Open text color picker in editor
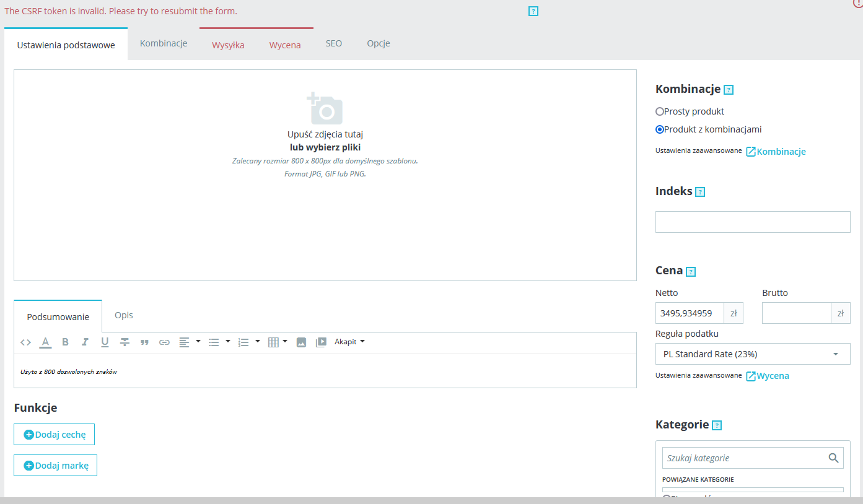Image resolution: width=863 pixels, height=504 pixels. 45,342
